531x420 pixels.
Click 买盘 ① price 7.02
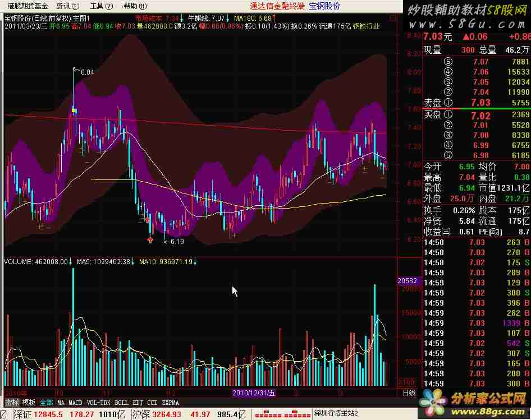point(480,116)
